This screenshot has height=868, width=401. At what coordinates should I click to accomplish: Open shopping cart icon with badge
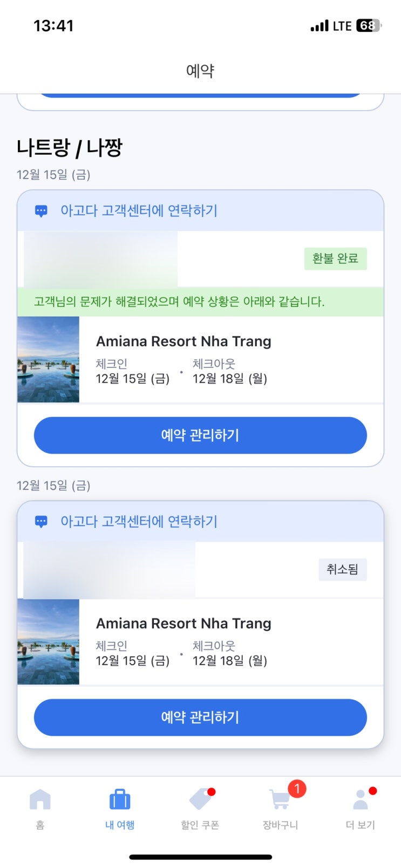281,798
